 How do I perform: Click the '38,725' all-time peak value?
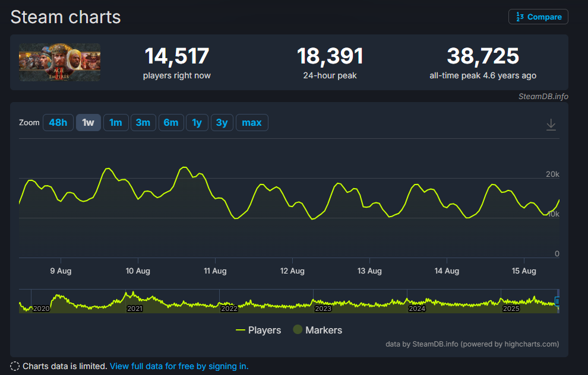tap(483, 56)
